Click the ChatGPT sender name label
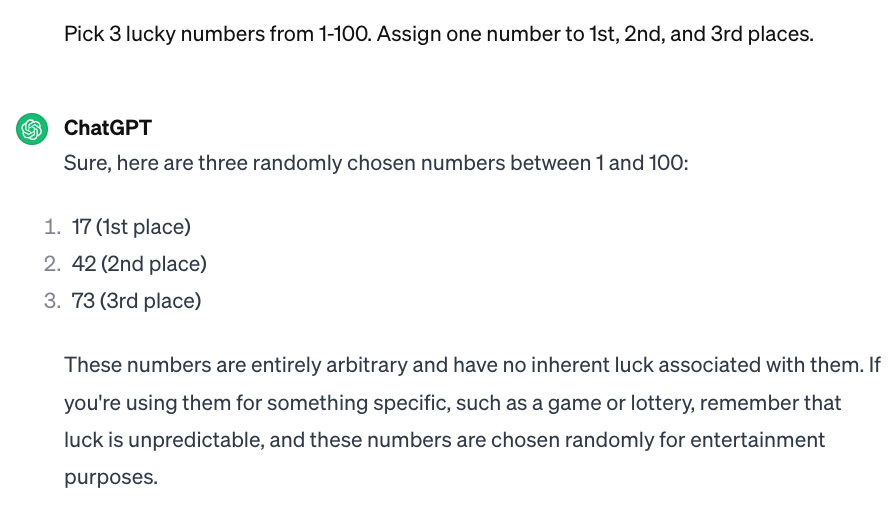Viewport: 896px width, 520px height. pos(107,128)
